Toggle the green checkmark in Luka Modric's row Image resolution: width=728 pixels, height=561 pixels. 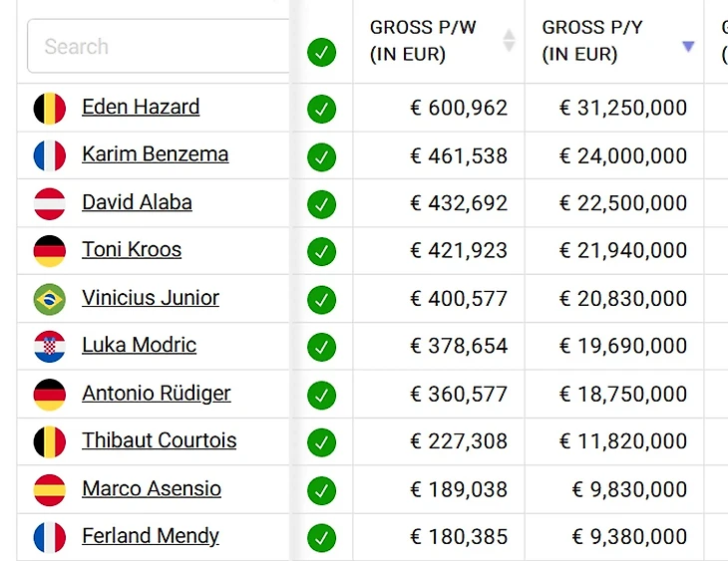(321, 347)
